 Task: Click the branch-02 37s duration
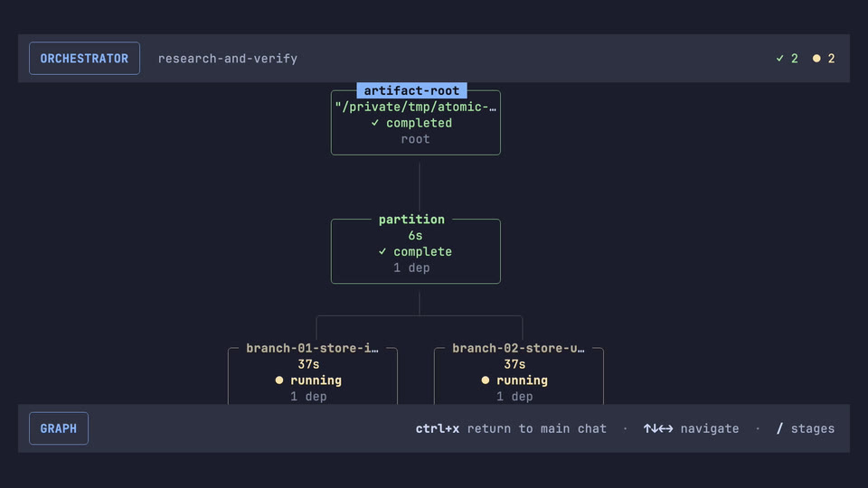click(514, 364)
